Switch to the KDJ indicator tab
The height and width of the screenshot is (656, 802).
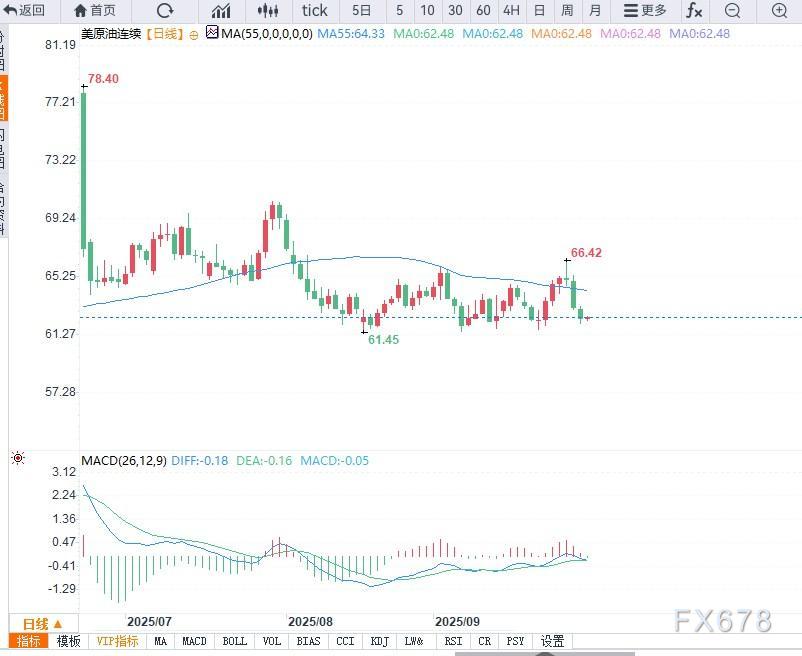point(379,641)
